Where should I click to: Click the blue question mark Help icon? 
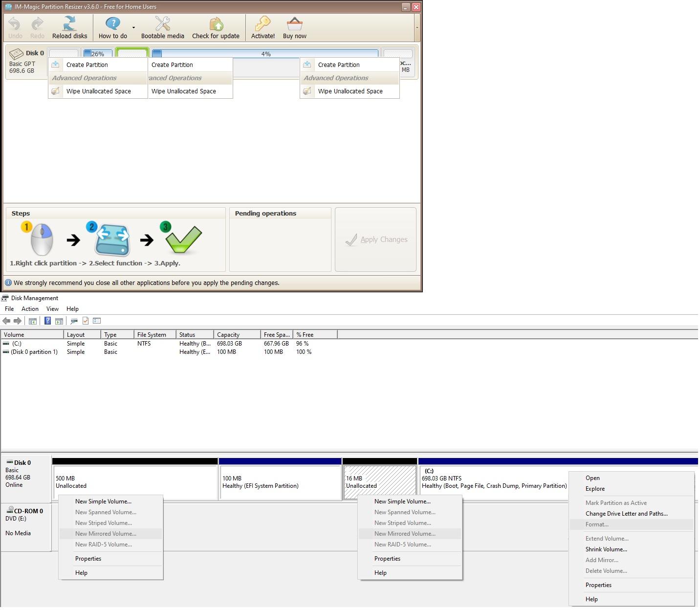click(x=47, y=321)
